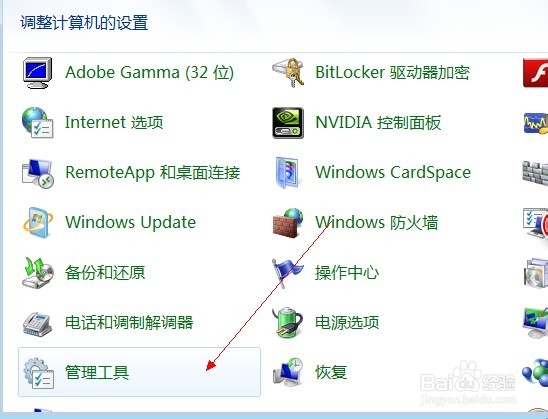Click the 电源选项 battery icon
Screen dimensions: 548x419
pyautogui.click(x=288, y=323)
